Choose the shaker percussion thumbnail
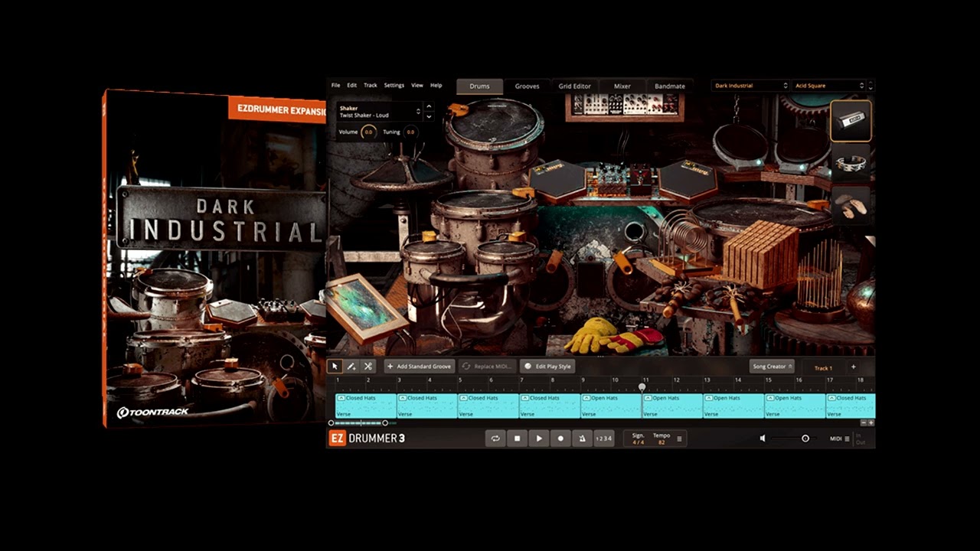The height and width of the screenshot is (551, 980). (x=851, y=121)
